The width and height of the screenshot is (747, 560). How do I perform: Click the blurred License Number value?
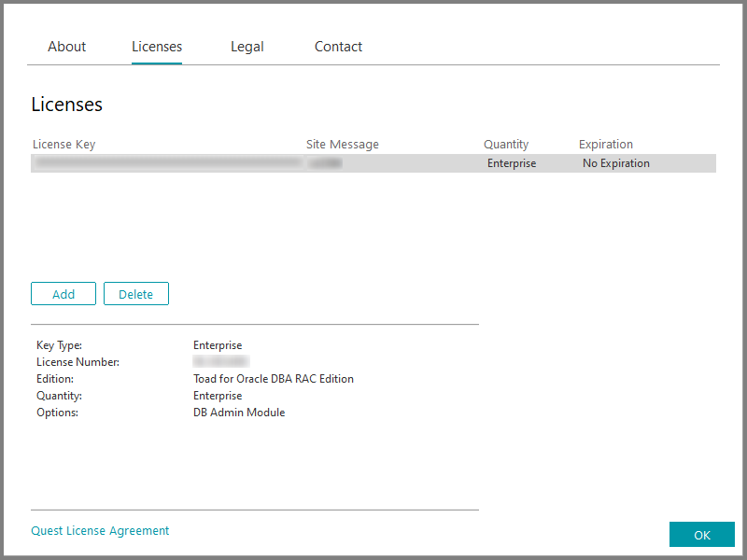[x=221, y=362]
